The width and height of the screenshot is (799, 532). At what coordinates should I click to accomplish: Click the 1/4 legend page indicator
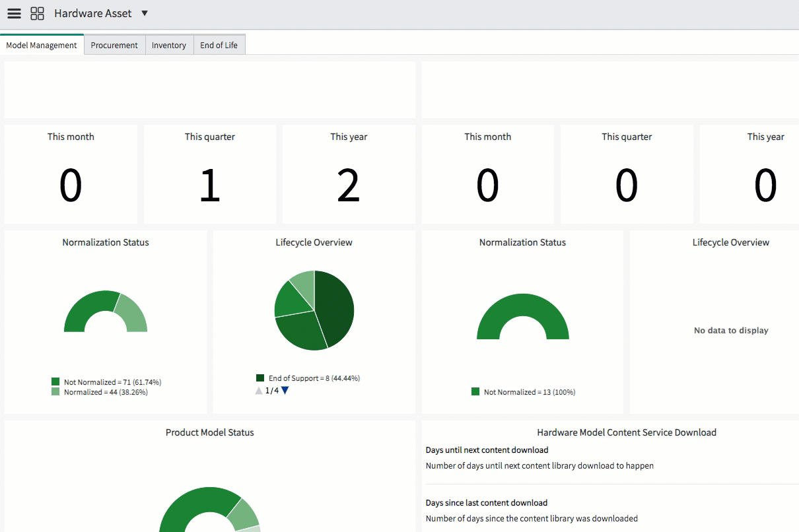pyautogui.click(x=272, y=391)
